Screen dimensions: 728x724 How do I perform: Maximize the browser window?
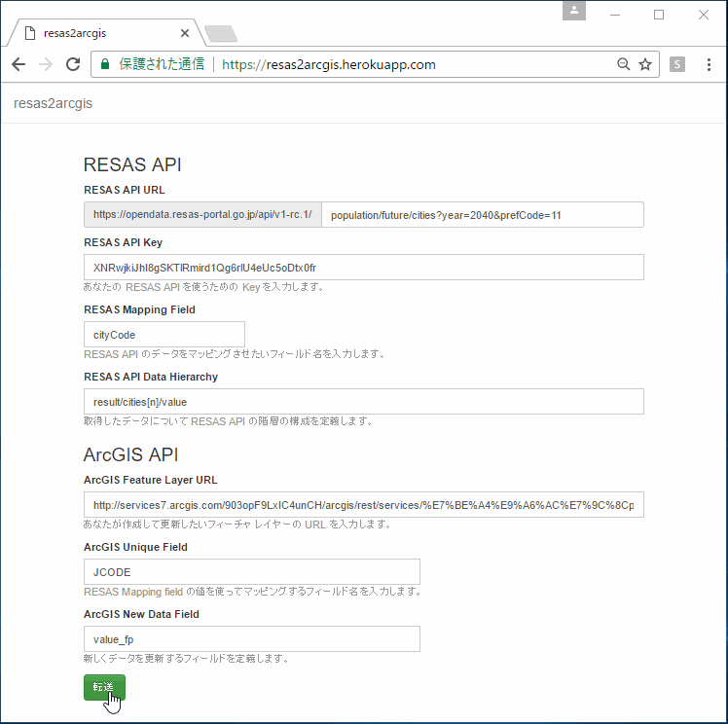[x=659, y=15]
